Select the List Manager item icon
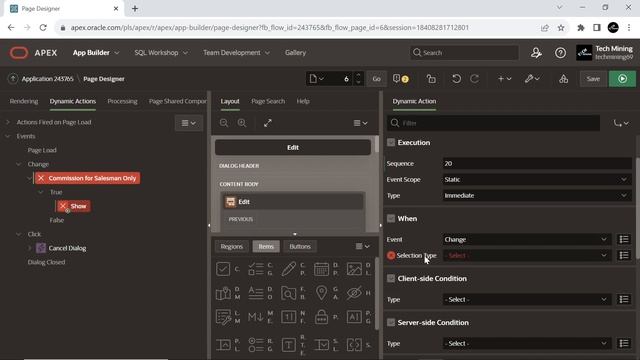 tap(223, 317)
